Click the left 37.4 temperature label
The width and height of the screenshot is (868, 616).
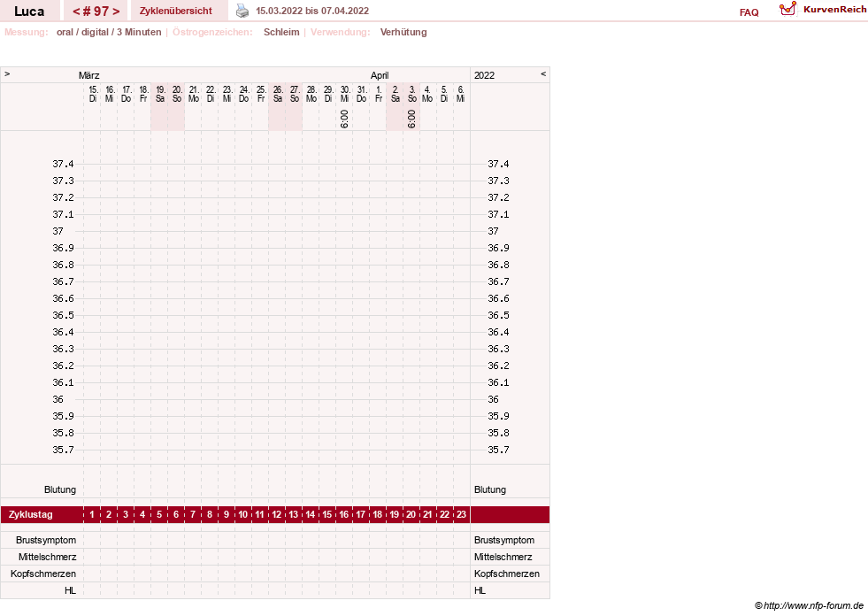click(x=63, y=164)
